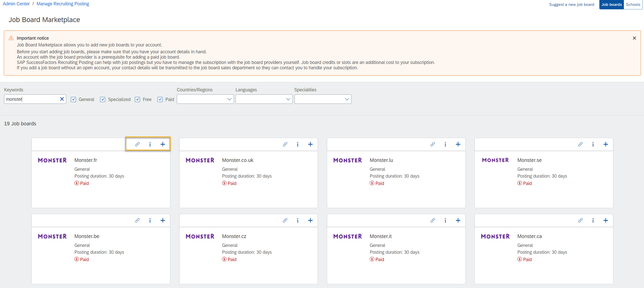Select the Monster.se card title text
Image resolution: width=644 pixels, height=288 pixels.
click(x=529, y=160)
